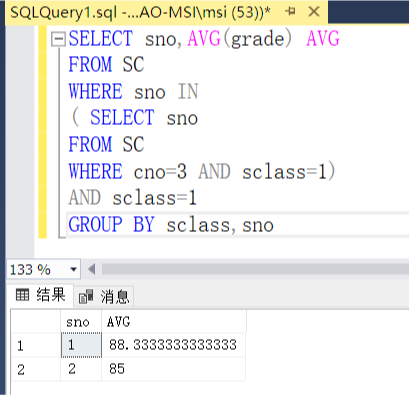Click the cell with sno value 1
This screenshot has height=395, width=409.
click(81, 345)
